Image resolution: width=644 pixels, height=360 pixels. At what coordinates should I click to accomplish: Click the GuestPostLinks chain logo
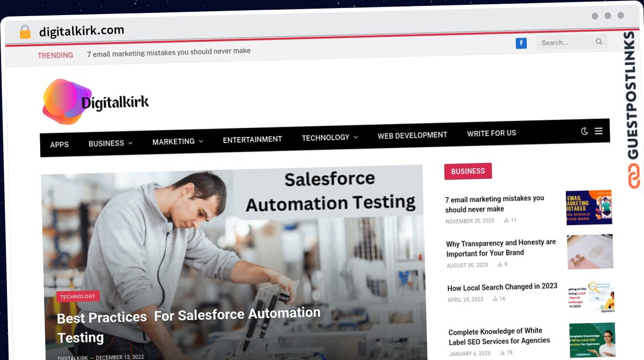coord(634,176)
